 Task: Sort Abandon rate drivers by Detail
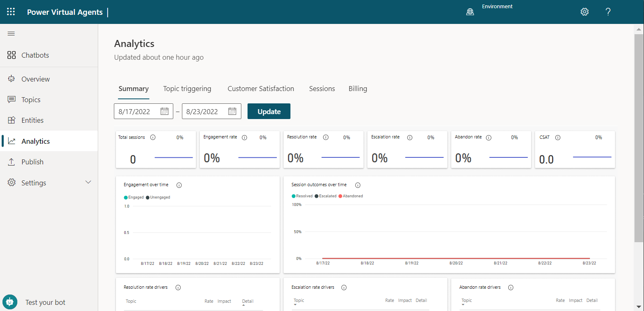592,300
